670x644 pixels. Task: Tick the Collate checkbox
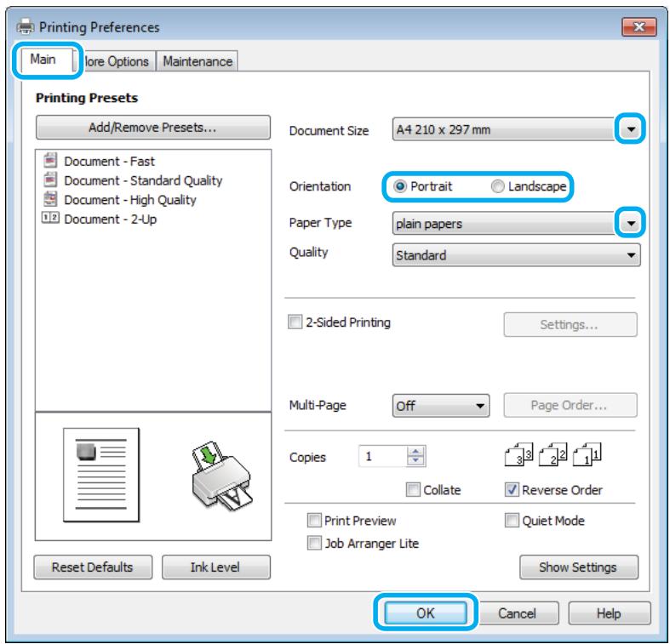(x=413, y=489)
